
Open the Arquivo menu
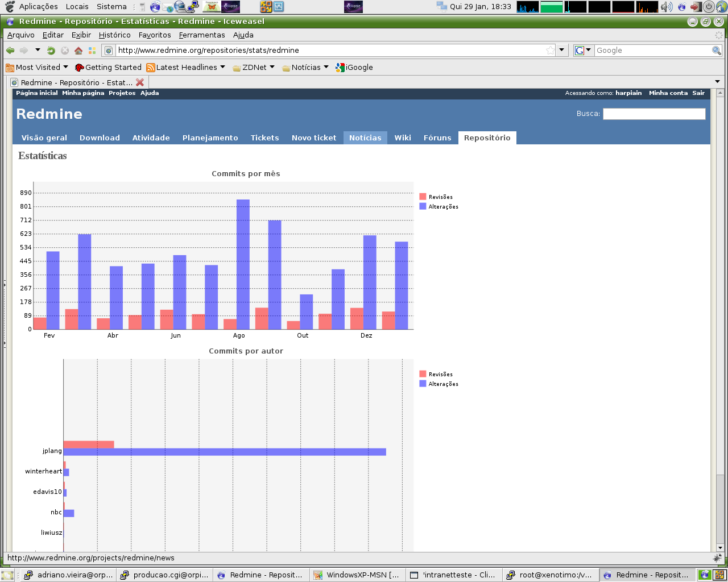tap(20, 35)
